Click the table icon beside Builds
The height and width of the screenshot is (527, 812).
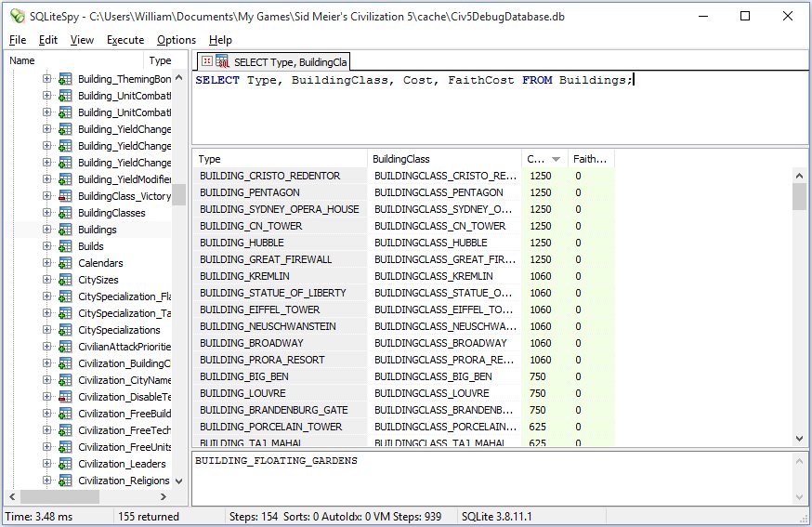(x=65, y=246)
